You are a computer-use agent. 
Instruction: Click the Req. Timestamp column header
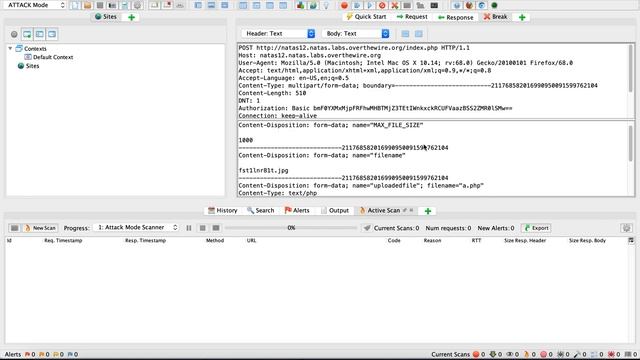point(63,240)
